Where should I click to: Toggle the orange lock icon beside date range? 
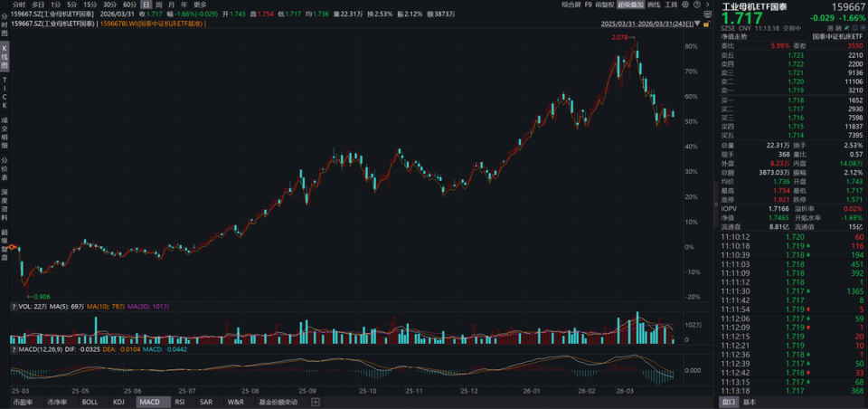click(x=706, y=24)
